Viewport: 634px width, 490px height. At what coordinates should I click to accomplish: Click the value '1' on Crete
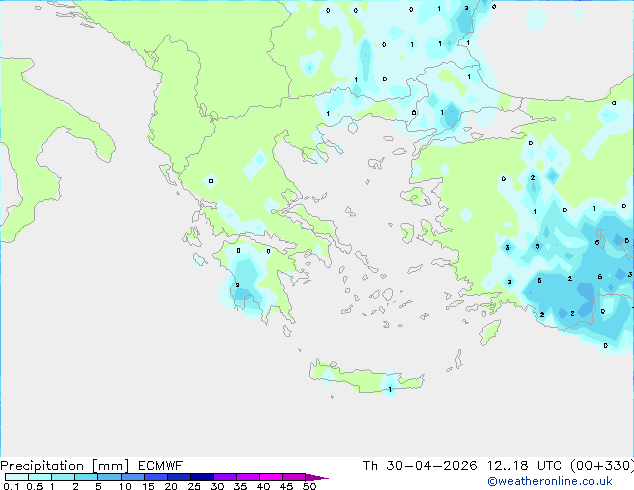(390, 390)
